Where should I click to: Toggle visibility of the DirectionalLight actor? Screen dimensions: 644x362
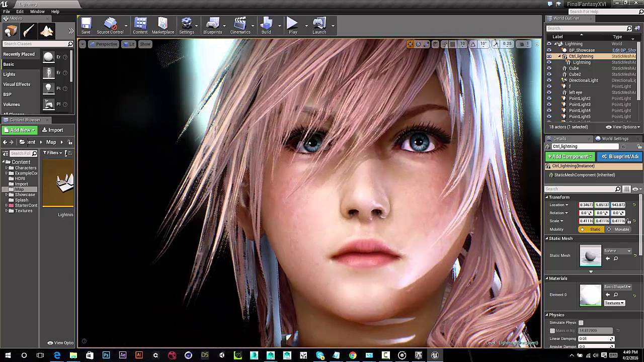click(x=549, y=80)
